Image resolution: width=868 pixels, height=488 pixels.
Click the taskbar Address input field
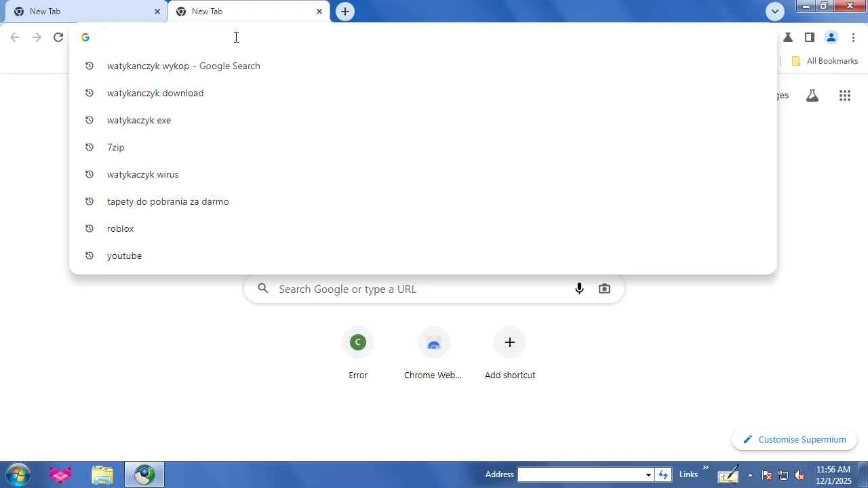580,474
